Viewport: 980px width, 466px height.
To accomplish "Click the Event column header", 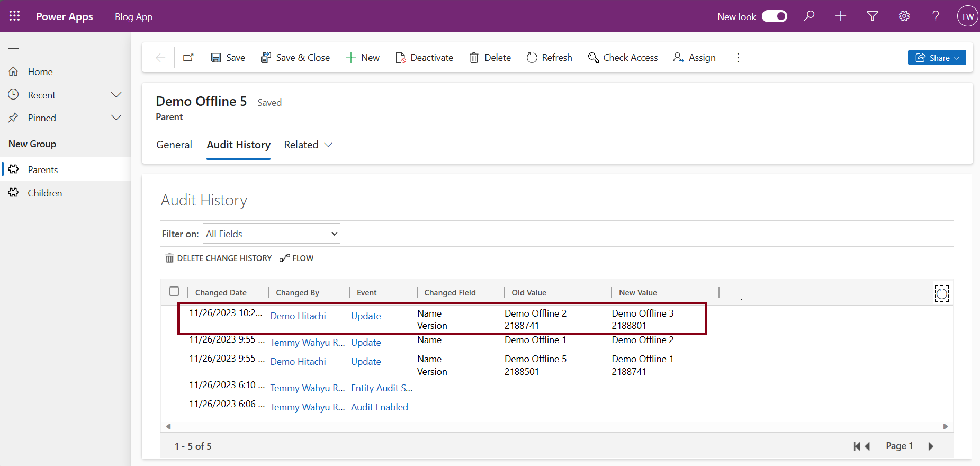I will coord(367,292).
